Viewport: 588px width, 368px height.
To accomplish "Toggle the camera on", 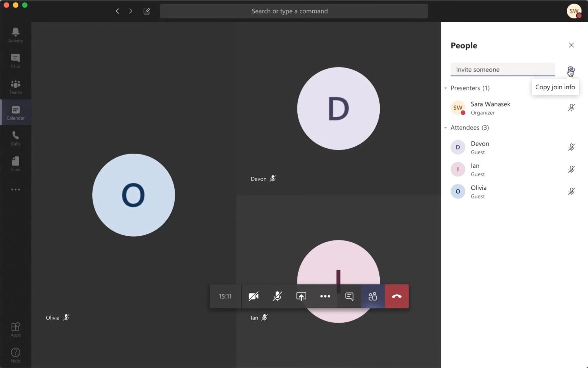I will 253,296.
